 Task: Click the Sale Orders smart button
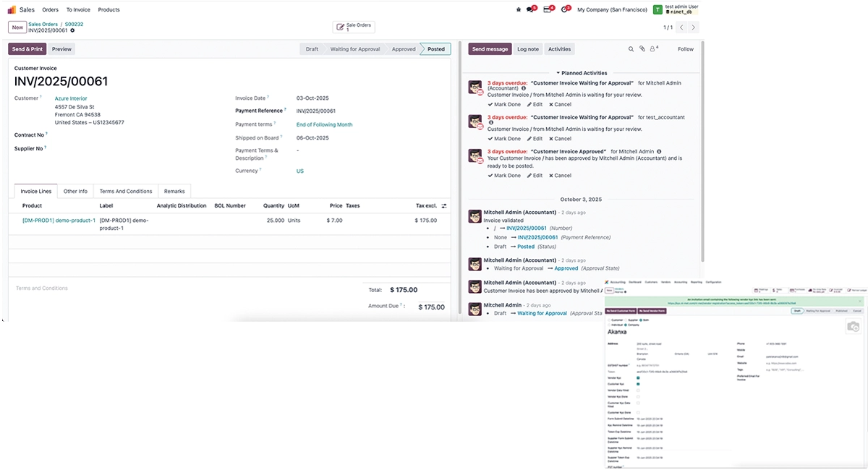[354, 27]
